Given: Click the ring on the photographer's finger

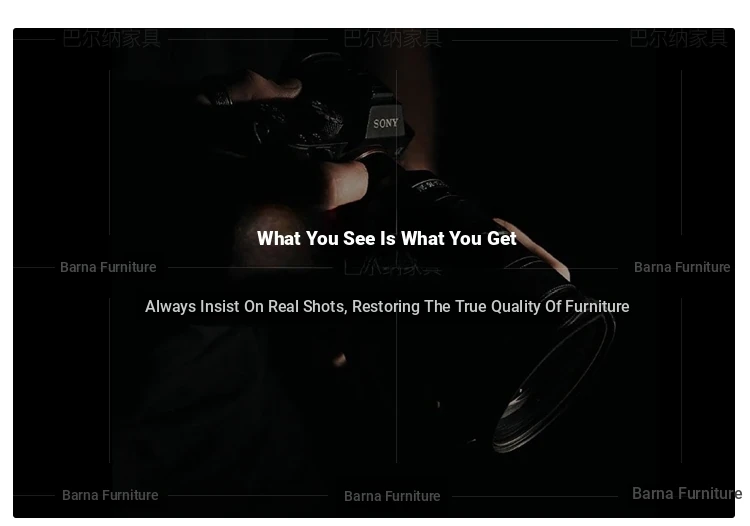Looking at the screenshot, I should coord(224,99).
